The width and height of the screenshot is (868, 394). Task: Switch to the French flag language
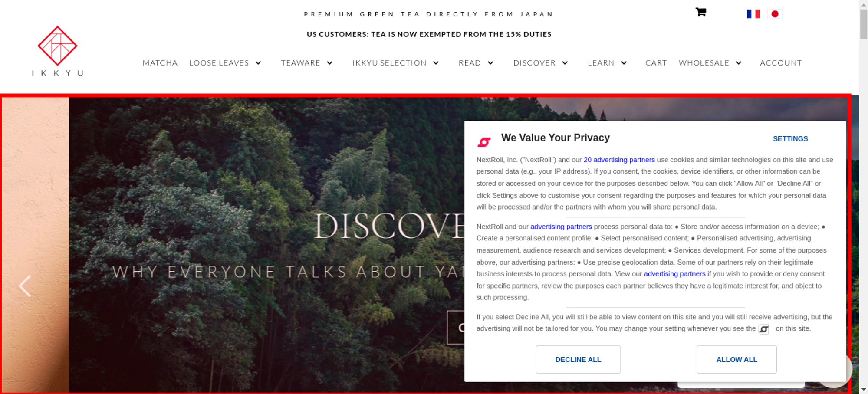pos(753,14)
